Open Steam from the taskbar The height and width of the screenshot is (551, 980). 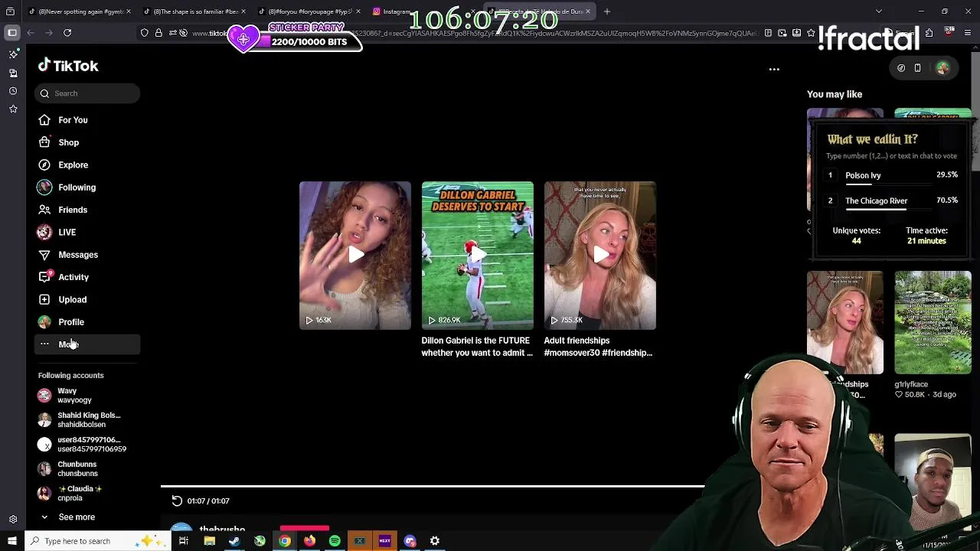tap(234, 541)
